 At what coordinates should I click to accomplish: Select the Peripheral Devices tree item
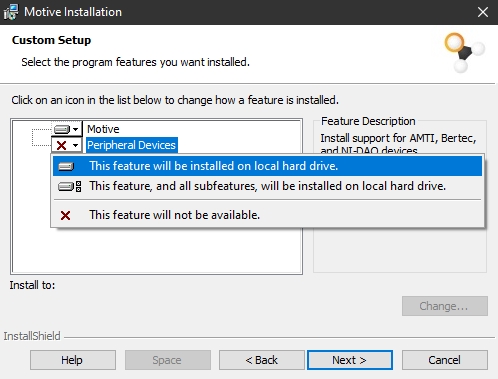click(131, 145)
